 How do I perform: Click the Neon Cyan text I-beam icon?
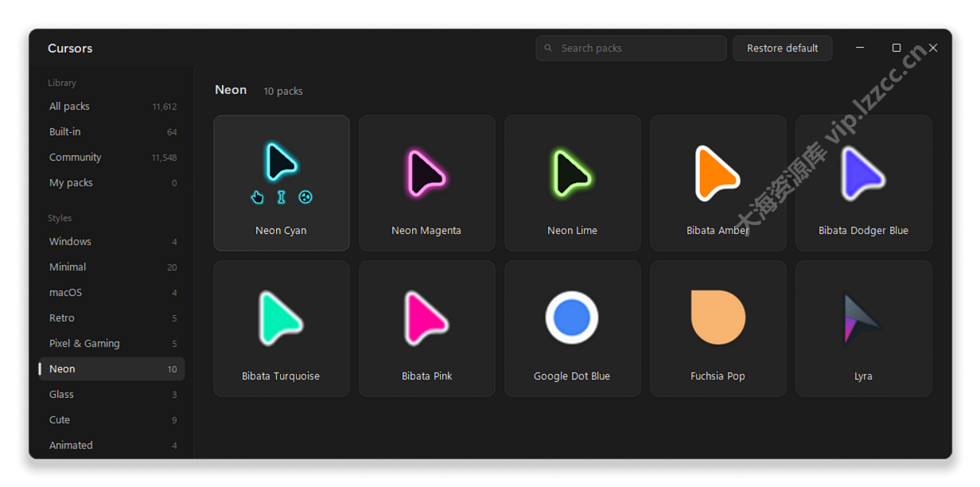pyautogui.click(x=281, y=197)
